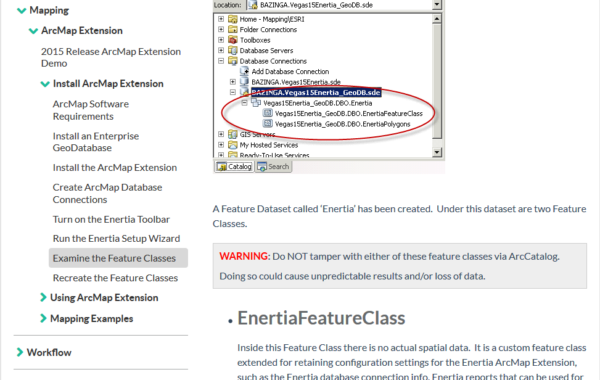Open 2015 Release ArcMap Extension Demo
The width and height of the screenshot is (600, 380).
(x=111, y=57)
